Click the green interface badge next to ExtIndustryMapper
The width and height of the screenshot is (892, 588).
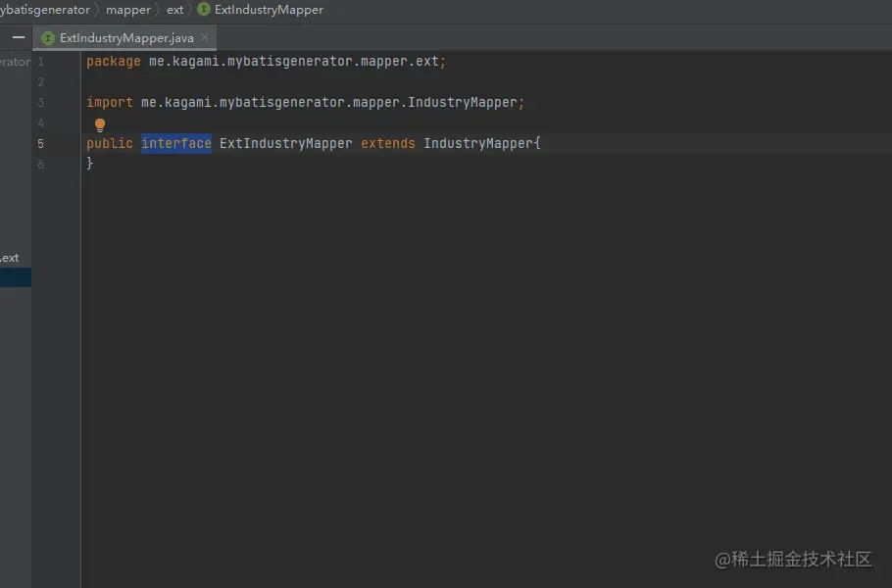coord(202,10)
